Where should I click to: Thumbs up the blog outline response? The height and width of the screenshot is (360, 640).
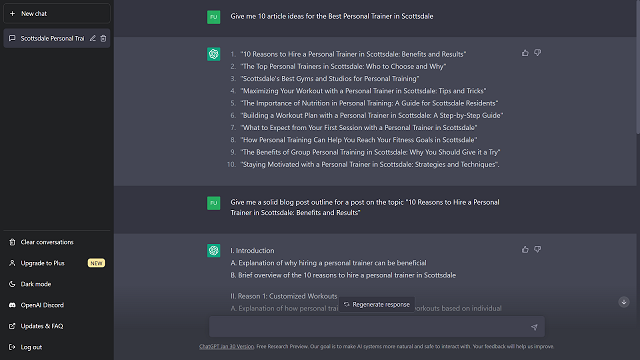(525, 249)
